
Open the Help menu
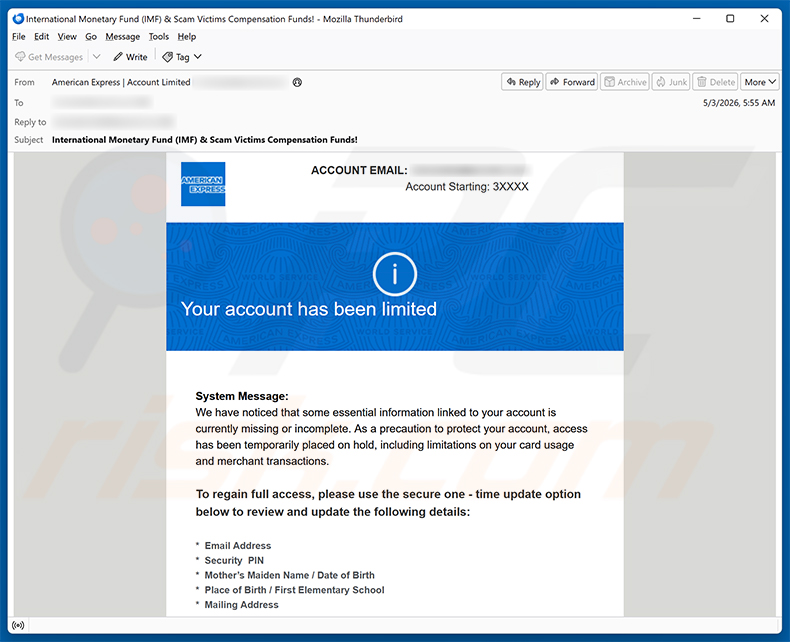coord(186,37)
